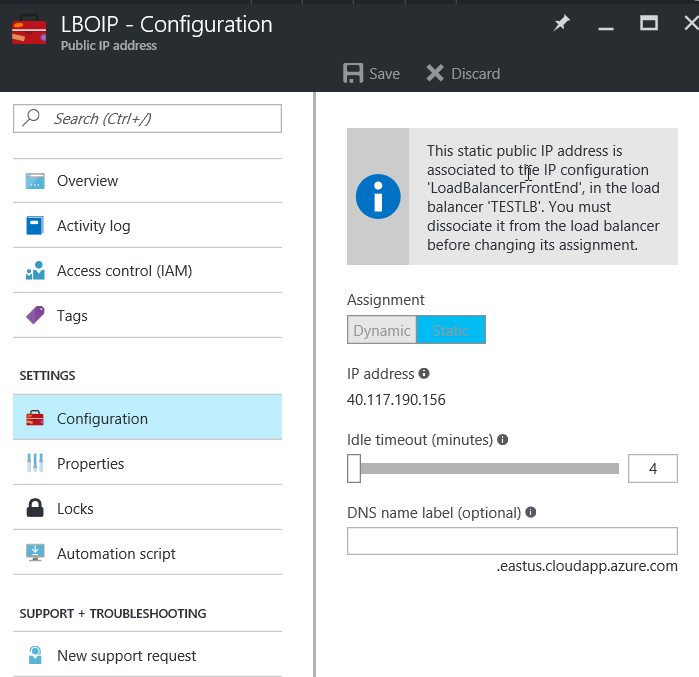Select Static assignment option
Image resolution: width=699 pixels, height=677 pixels.
point(451,331)
